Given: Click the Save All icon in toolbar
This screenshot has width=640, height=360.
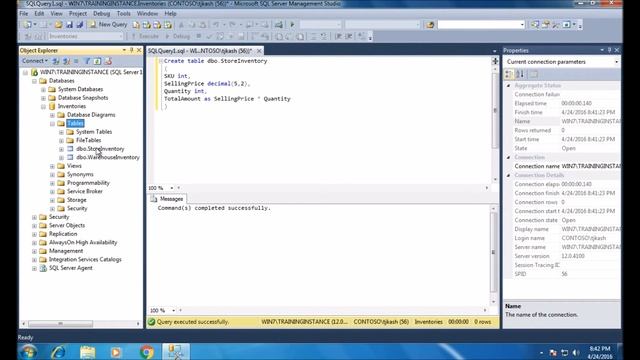Looking at the screenshot, I should pyautogui.click(x=80, y=25).
